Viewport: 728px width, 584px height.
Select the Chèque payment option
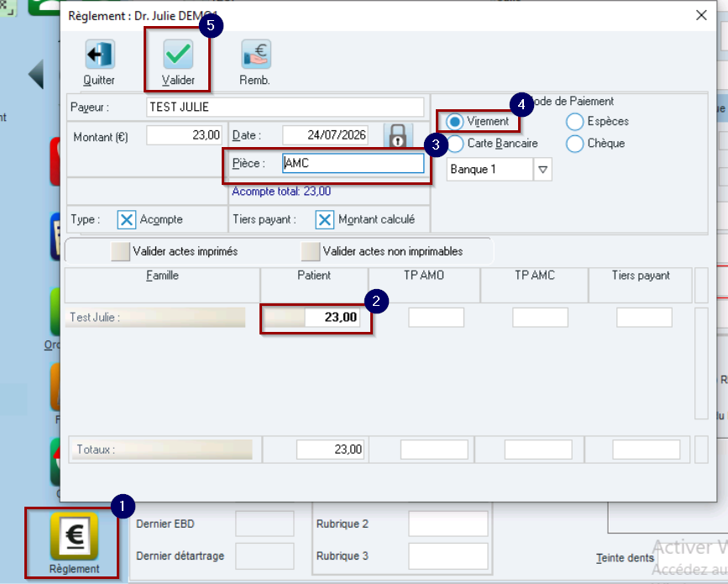click(x=574, y=144)
